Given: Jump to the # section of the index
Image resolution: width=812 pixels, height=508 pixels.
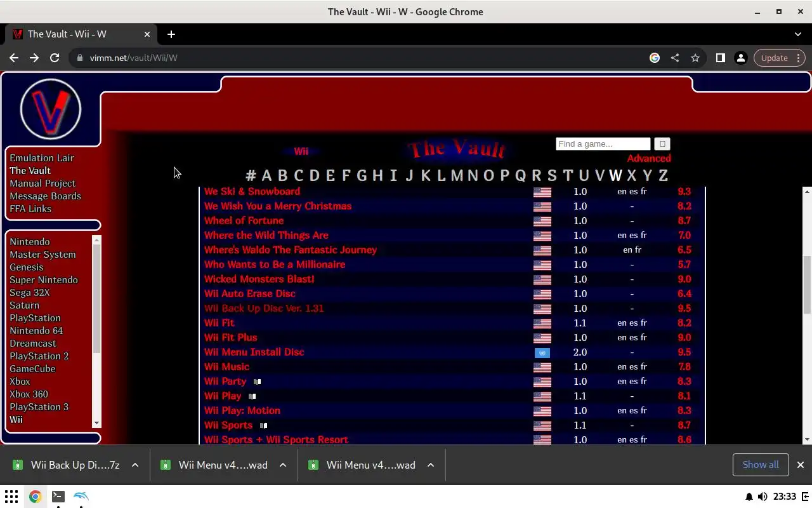Looking at the screenshot, I should (x=251, y=175).
